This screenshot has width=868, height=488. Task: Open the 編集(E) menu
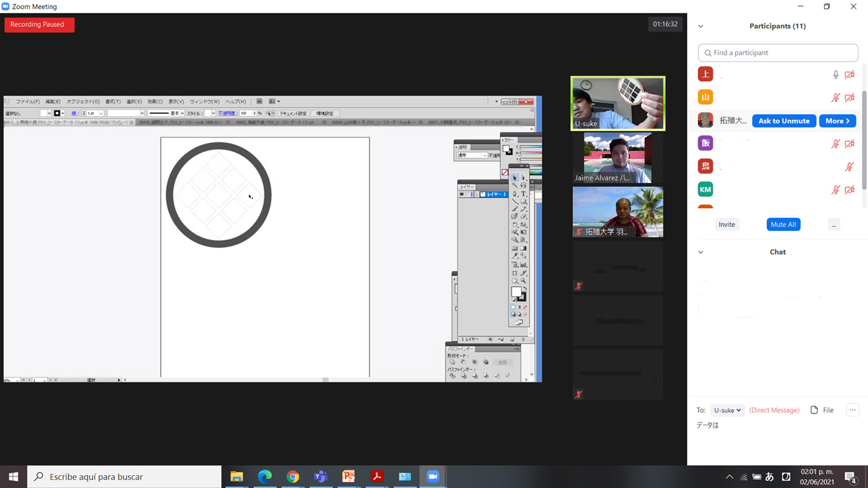53,102
